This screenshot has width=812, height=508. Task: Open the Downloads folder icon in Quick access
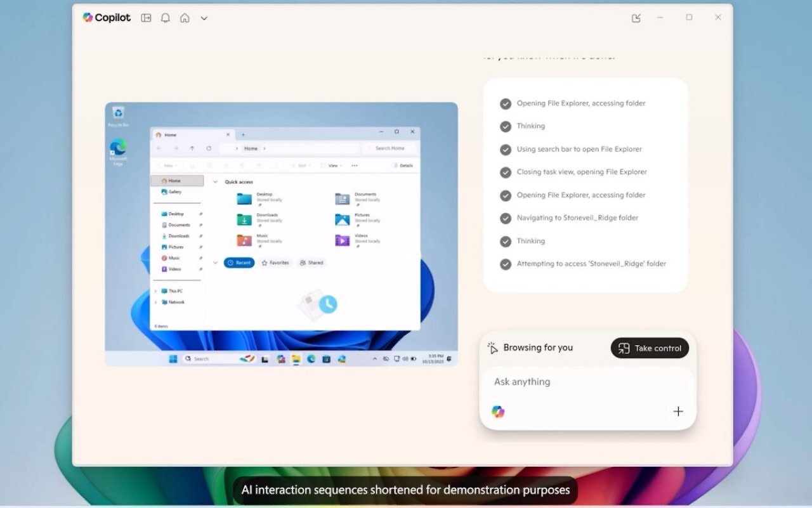244,219
